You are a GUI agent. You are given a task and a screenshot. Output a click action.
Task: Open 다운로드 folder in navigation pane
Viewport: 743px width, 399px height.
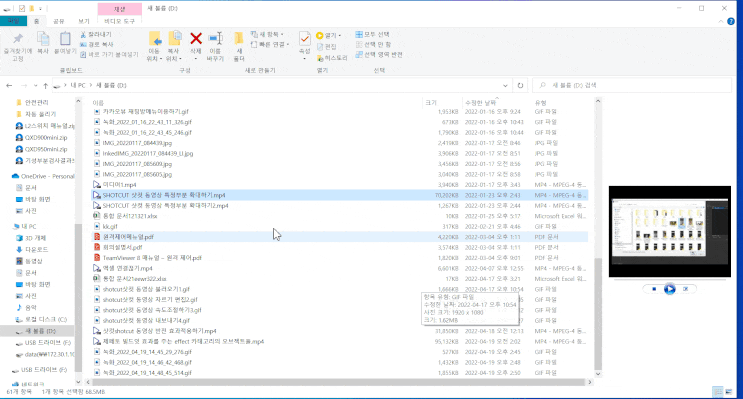click(36, 249)
